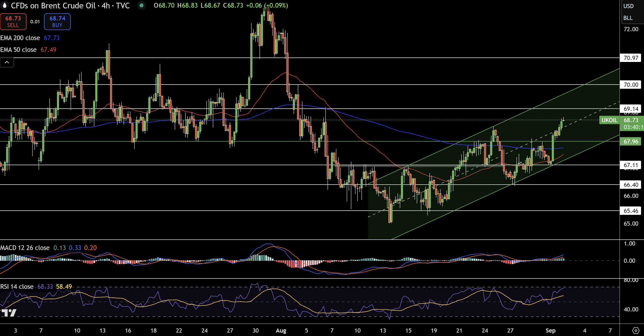Click the 70.97 horizontal line price label
The height and width of the screenshot is (336, 644).
tap(631, 58)
